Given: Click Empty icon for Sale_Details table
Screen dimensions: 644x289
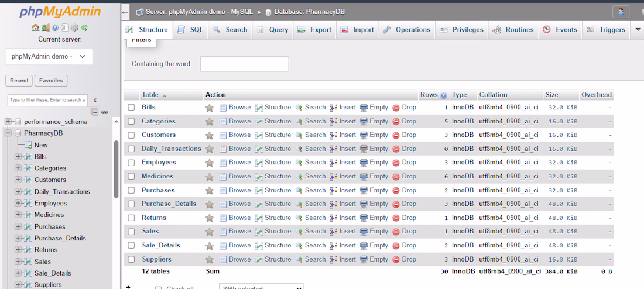Looking at the screenshot, I should click(364, 246).
